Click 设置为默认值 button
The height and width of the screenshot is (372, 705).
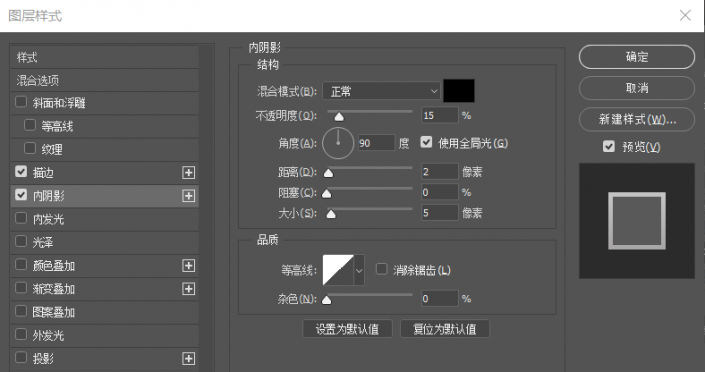(x=347, y=329)
